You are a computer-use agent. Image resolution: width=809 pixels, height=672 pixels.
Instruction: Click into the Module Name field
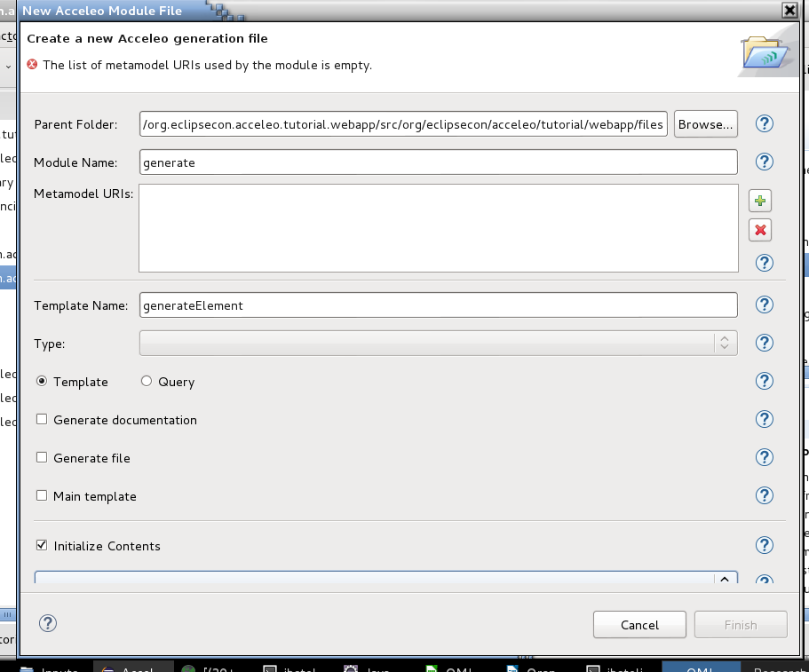[x=438, y=162]
